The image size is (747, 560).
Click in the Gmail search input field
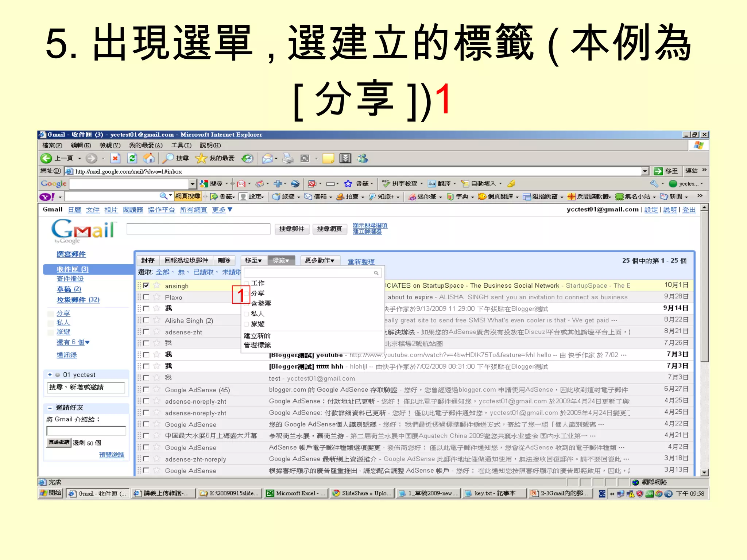click(198, 229)
